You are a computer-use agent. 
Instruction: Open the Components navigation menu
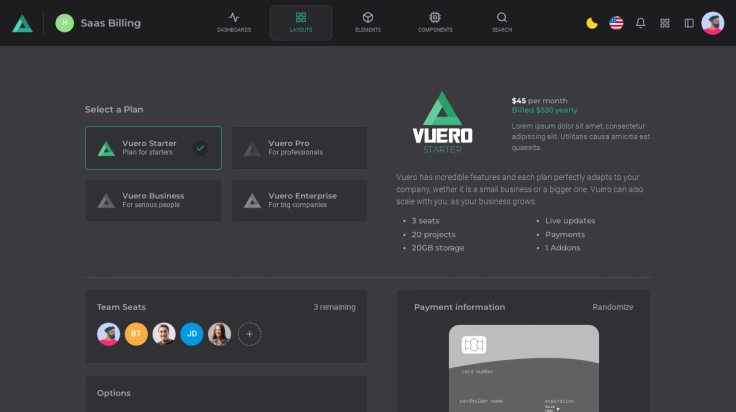(x=435, y=22)
